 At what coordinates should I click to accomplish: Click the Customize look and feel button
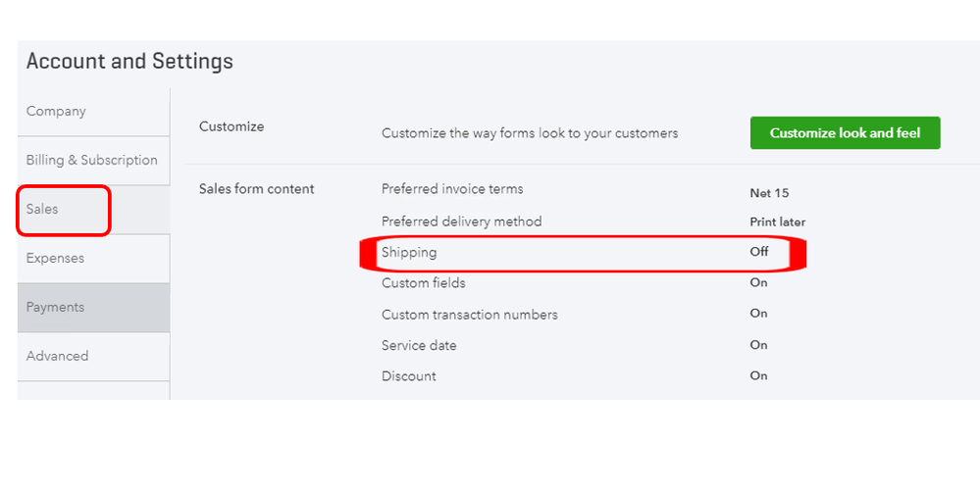(x=845, y=133)
